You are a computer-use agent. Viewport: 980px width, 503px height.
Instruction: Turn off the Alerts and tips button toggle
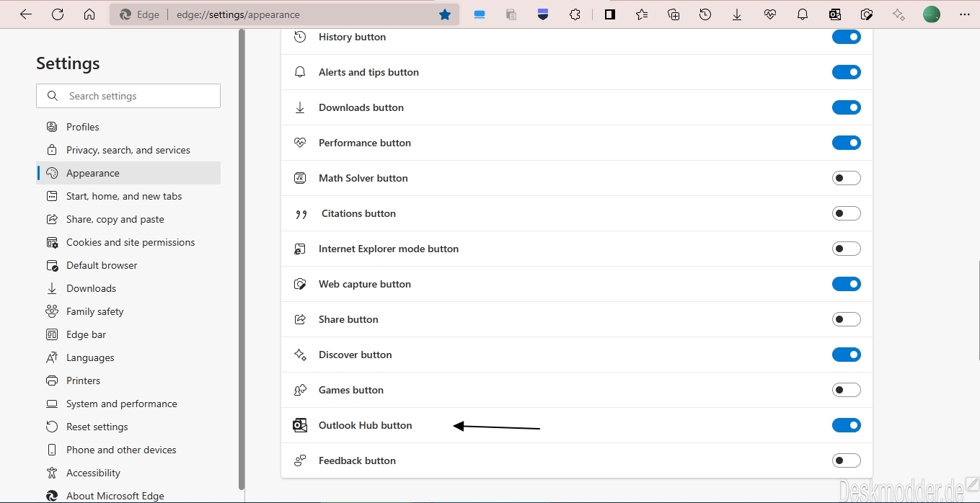pos(847,72)
